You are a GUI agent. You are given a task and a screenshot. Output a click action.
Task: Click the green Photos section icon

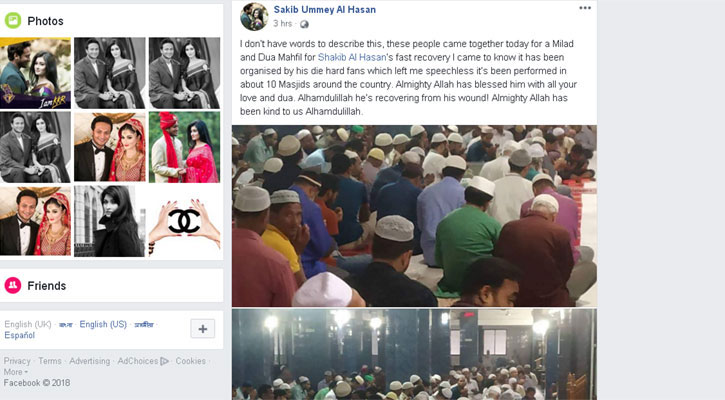coord(12,21)
